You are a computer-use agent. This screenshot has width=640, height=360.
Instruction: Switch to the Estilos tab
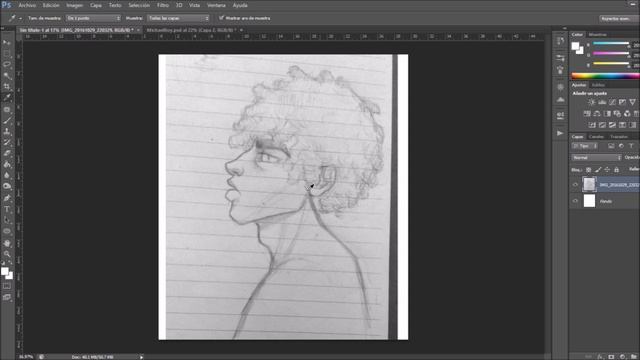point(598,85)
